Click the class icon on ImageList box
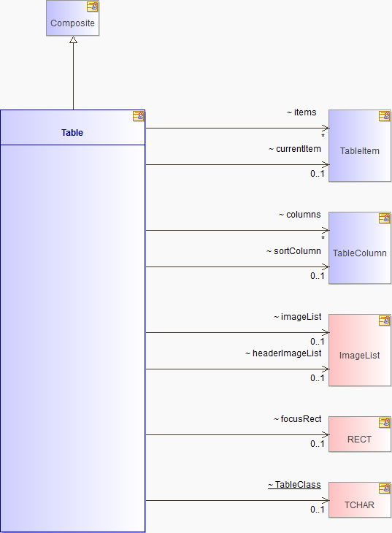 (x=385, y=321)
